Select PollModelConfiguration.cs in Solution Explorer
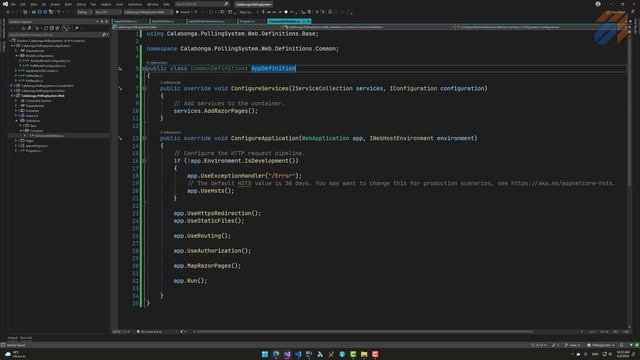 [47, 65]
